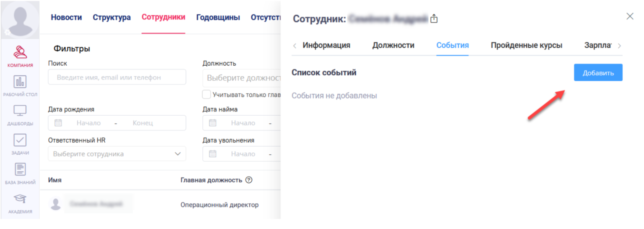The image size is (644, 229).
Task: Switch to Новости tab
Action: (x=66, y=17)
